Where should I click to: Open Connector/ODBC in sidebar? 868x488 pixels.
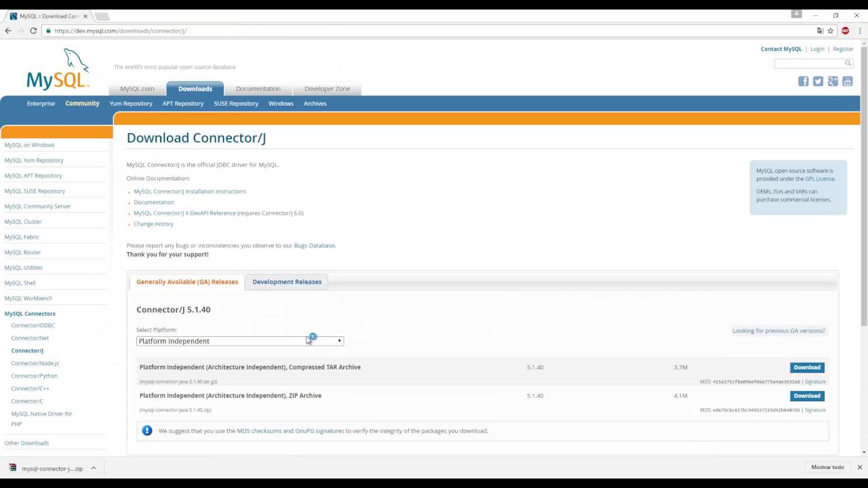33,325
